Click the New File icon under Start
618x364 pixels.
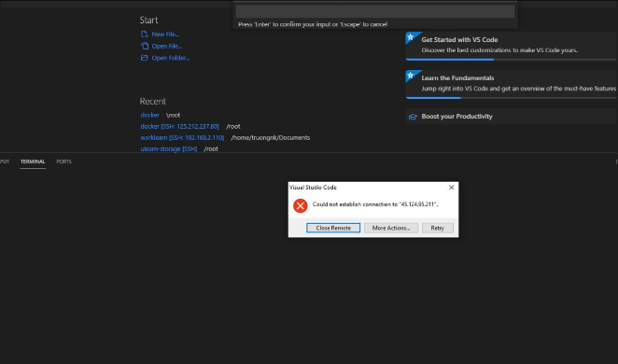[145, 35]
